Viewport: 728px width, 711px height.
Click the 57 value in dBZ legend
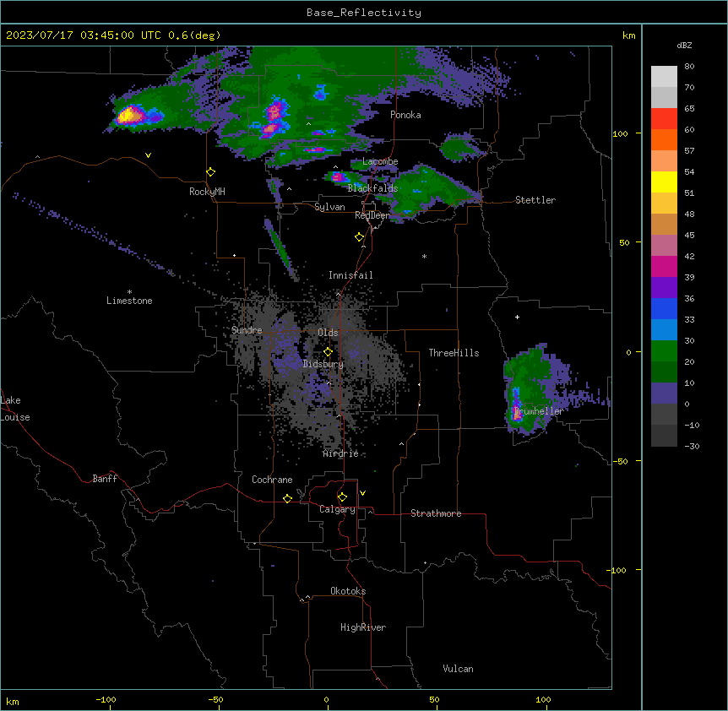689,151
